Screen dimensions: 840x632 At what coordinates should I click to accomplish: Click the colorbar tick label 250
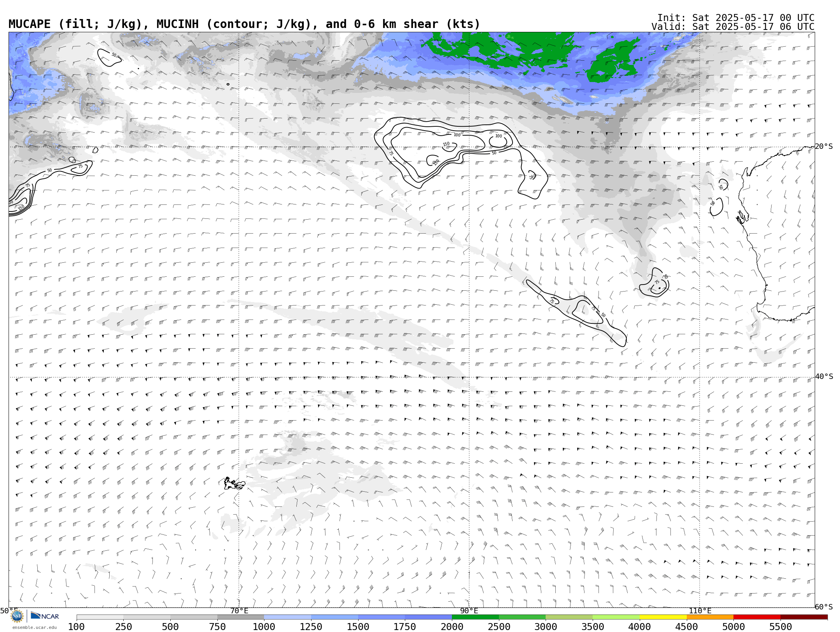(x=123, y=627)
